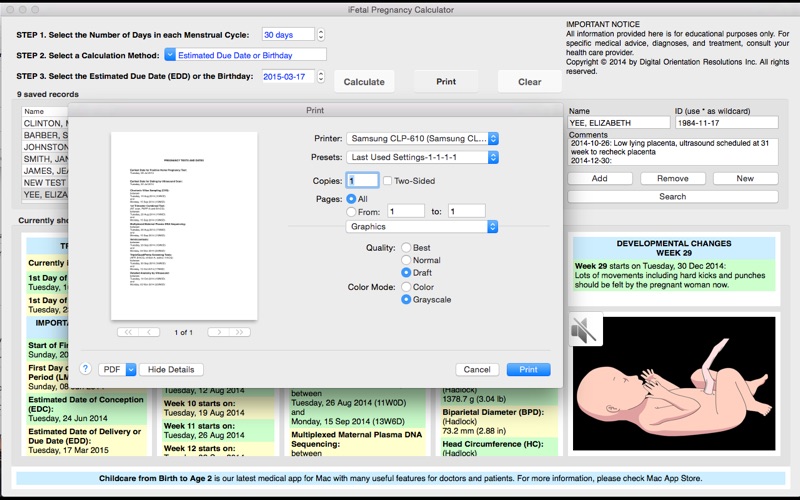Click the Name field showing YEE, ELIZABETH
800x500 pixels.
click(x=619, y=122)
